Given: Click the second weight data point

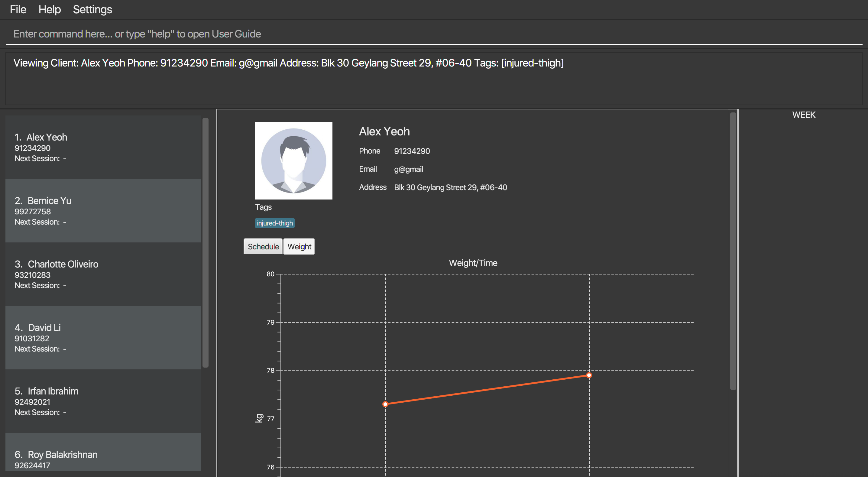Looking at the screenshot, I should (589, 375).
